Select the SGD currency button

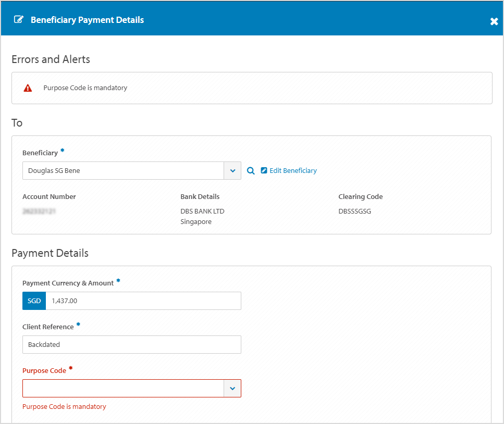(34, 301)
